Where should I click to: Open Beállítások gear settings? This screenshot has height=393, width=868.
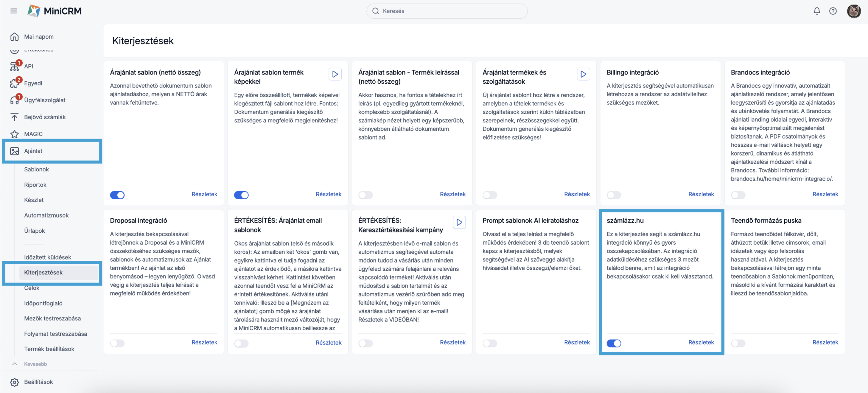click(14, 382)
